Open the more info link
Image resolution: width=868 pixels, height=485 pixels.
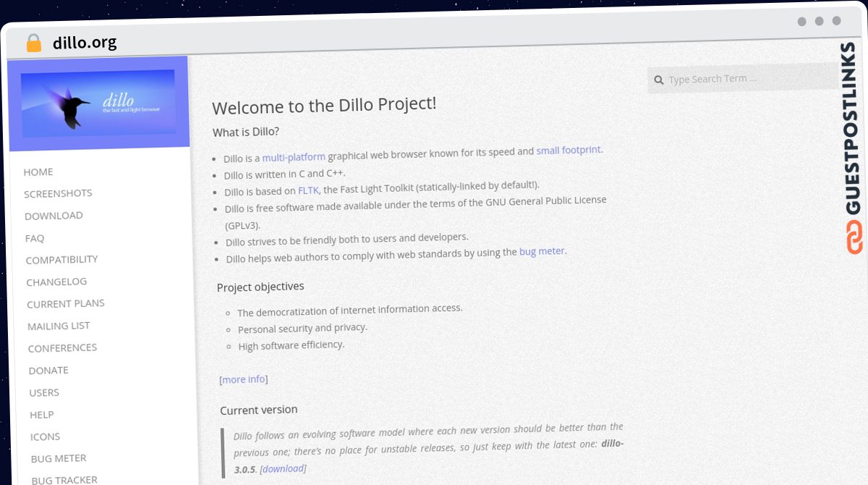click(x=244, y=379)
